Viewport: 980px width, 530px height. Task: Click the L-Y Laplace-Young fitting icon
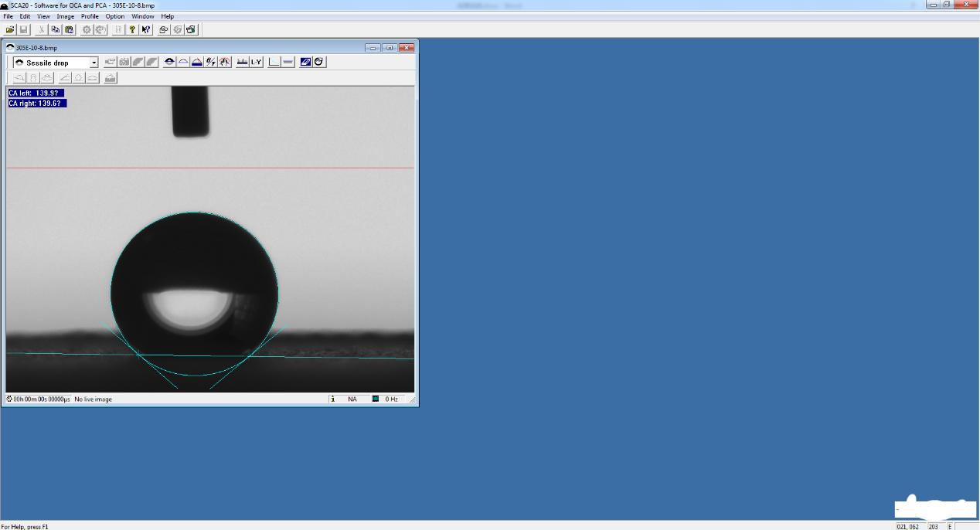click(256, 62)
